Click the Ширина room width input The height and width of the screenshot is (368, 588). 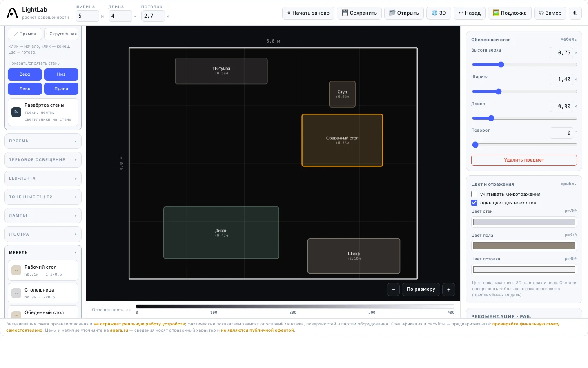click(87, 16)
